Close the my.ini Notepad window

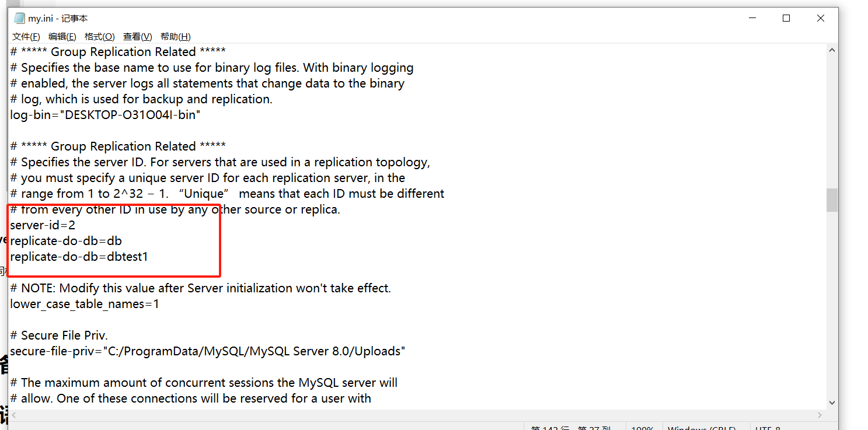(x=821, y=18)
